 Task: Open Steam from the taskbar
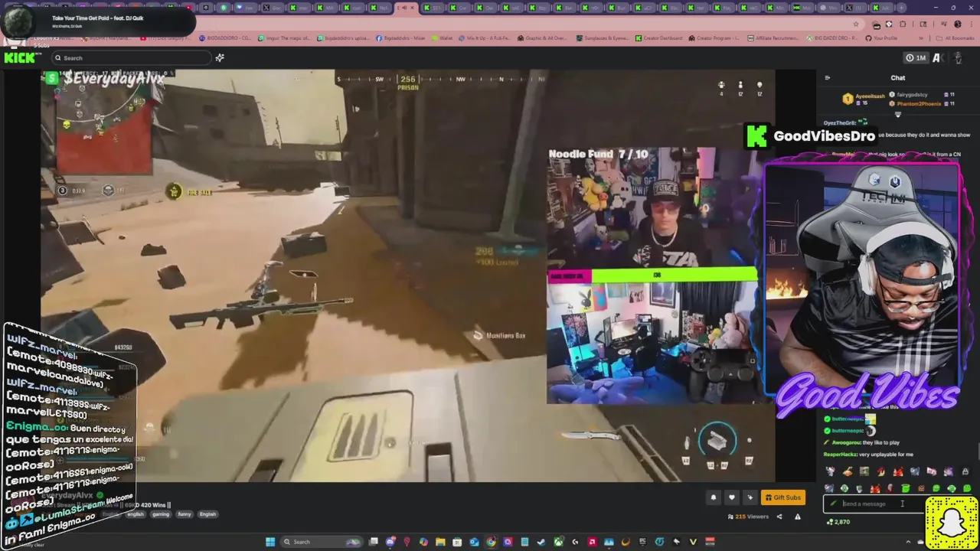point(541,542)
